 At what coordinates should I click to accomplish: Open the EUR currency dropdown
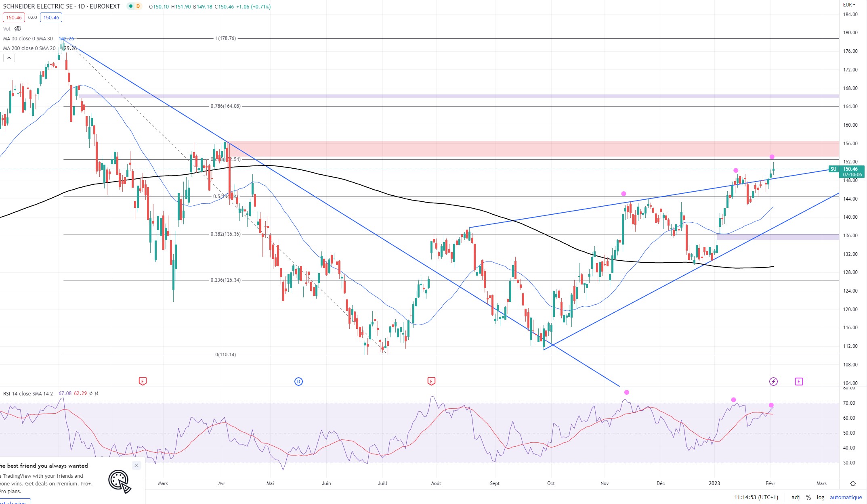point(849,5)
